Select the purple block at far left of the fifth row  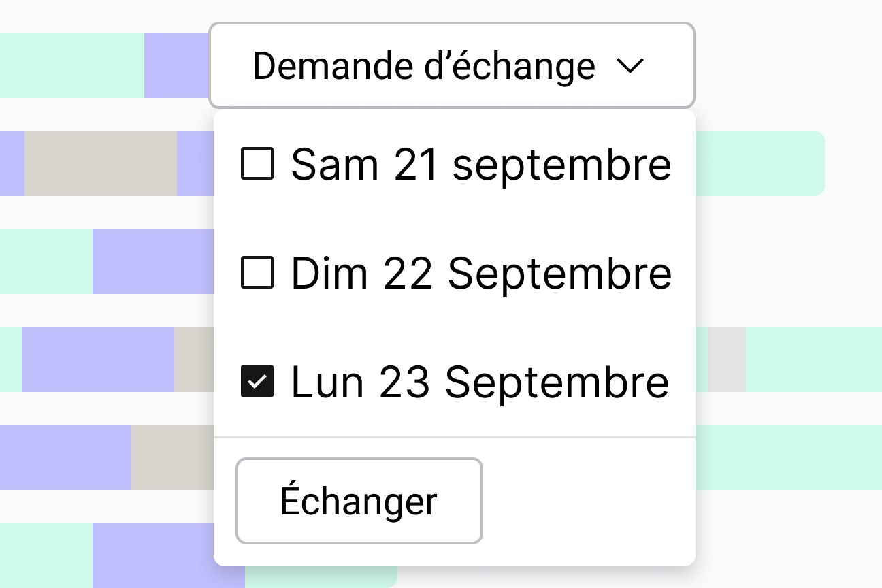pos(65,457)
